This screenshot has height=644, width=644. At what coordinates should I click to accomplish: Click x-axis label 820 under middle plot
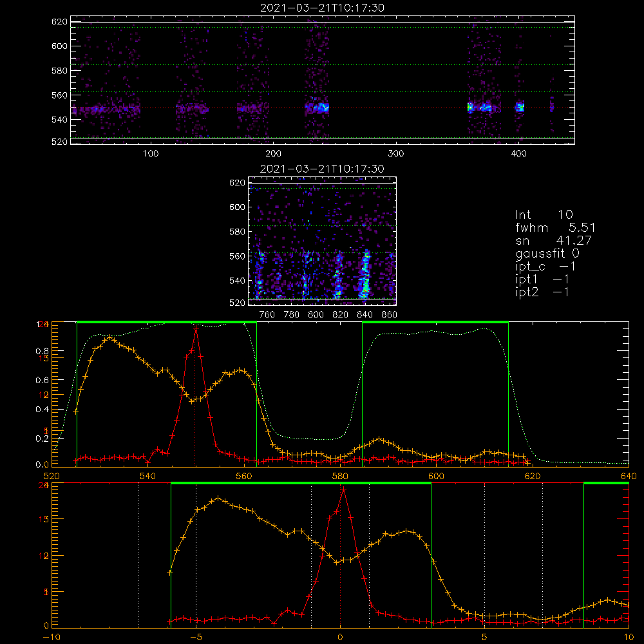(341, 315)
